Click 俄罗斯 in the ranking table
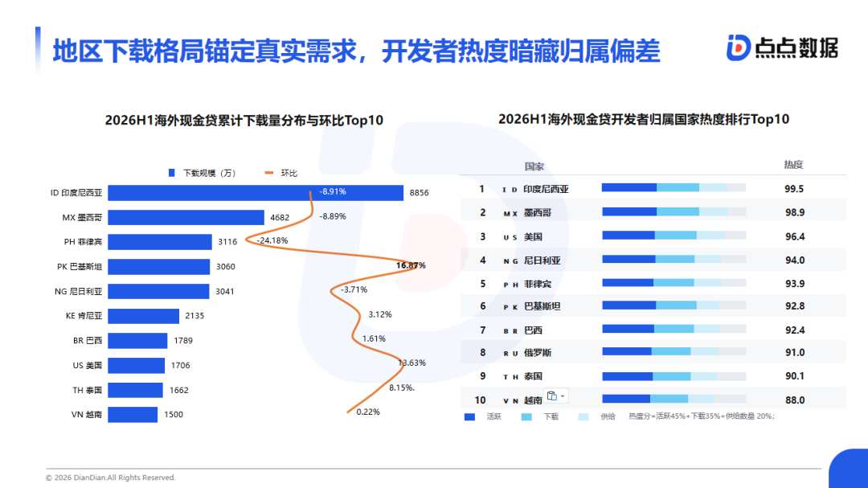The width and height of the screenshot is (868, 488). (538, 353)
